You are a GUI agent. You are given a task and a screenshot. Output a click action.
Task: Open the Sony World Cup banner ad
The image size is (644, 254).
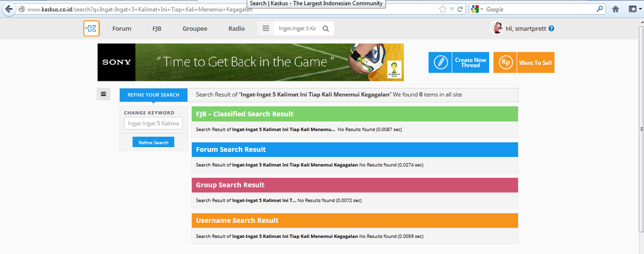click(251, 62)
